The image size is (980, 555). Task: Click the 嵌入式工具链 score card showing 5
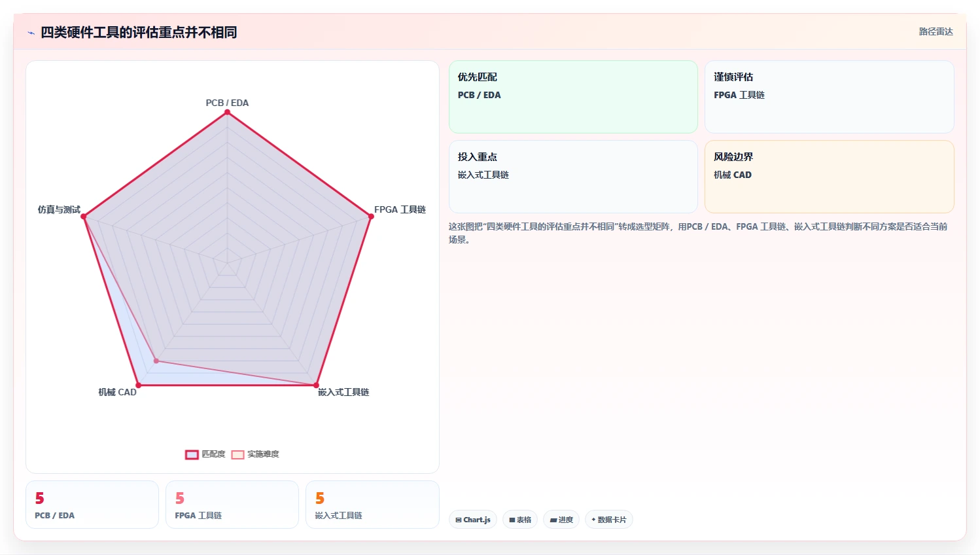372,505
